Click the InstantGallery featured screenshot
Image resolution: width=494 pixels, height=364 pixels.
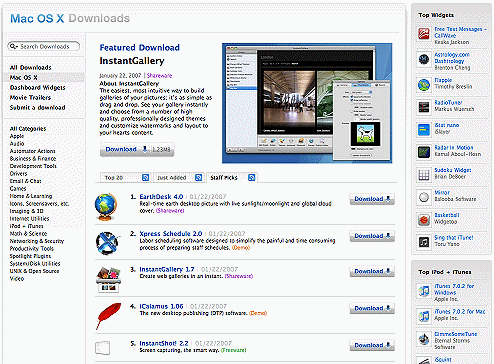pyautogui.click(x=307, y=103)
